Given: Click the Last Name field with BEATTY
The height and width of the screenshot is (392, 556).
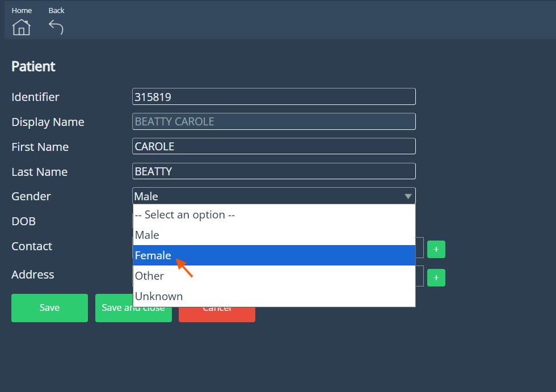Looking at the screenshot, I should [x=273, y=171].
